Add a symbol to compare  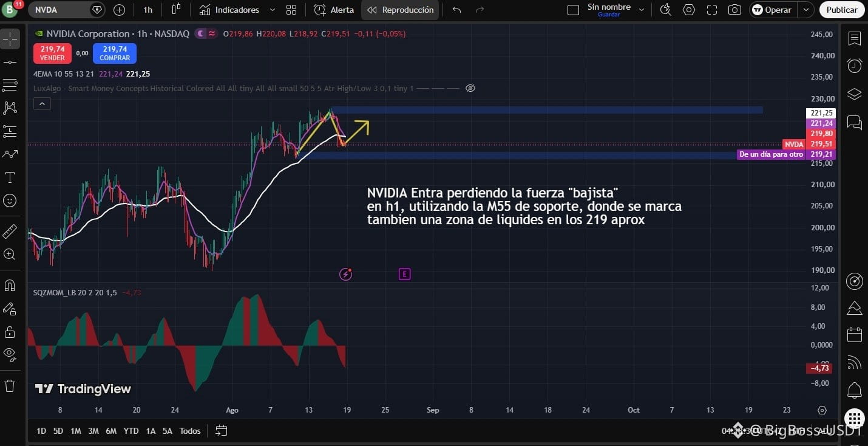pos(120,10)
